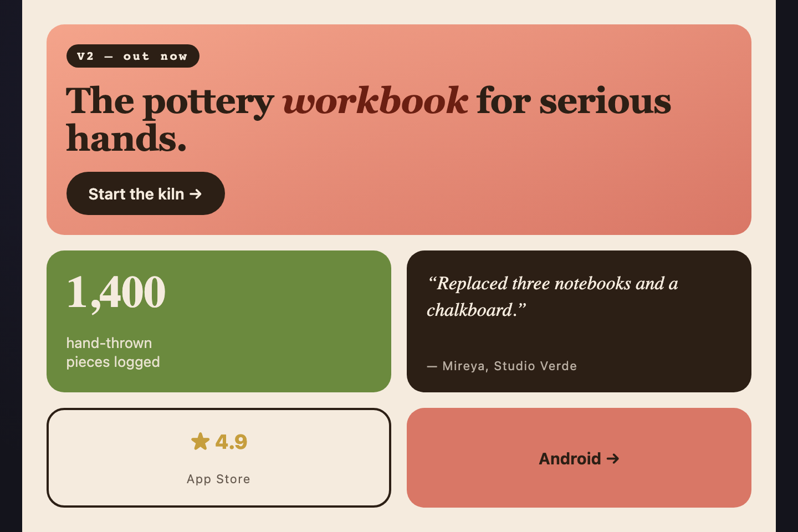This screenshot has width=798, height=532.
Task: Select the 4.9 rating number
Action: pyautogui.click(x=231, y=442)
